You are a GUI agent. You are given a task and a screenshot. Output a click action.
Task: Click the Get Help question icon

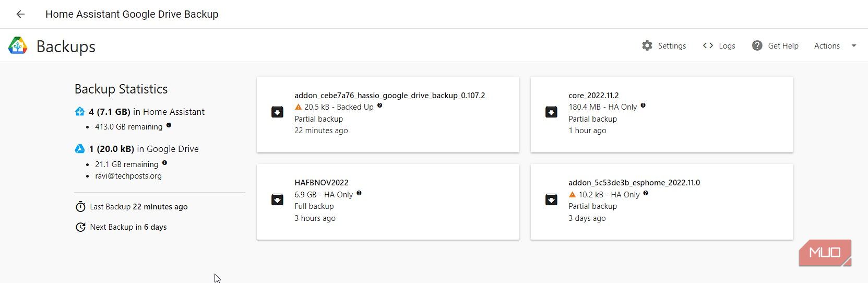(x=757, y=45)
